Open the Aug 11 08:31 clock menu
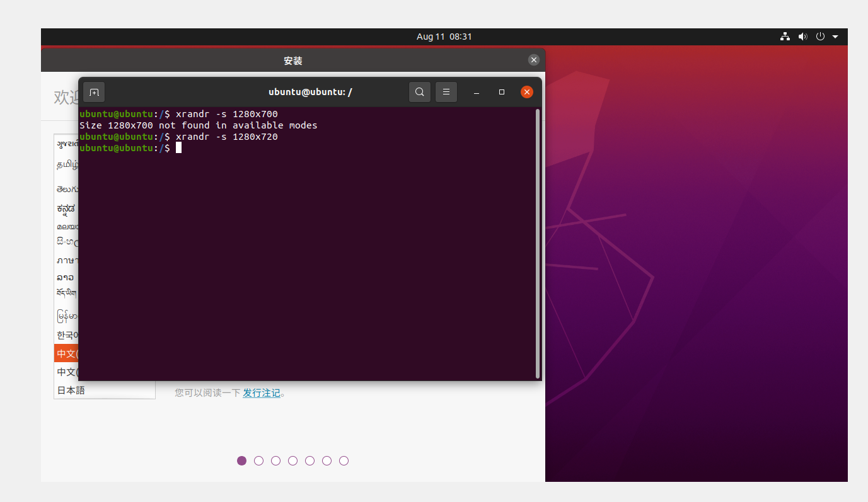868x502 pixels. click(x=444, y=37)
